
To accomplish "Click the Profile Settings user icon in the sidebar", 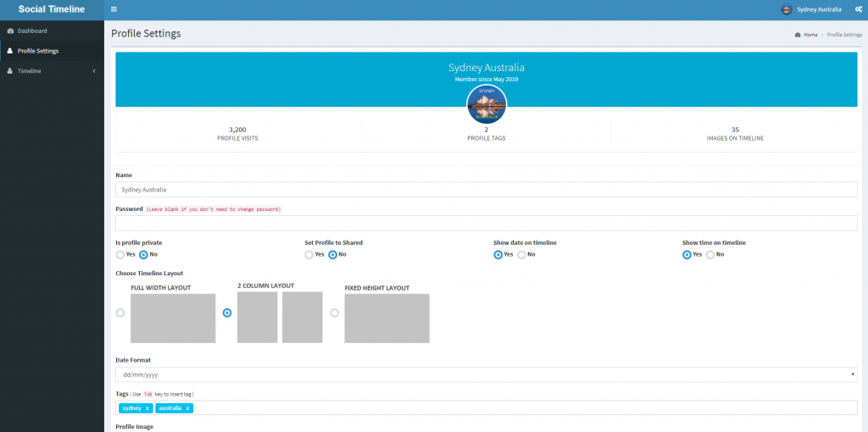I will tap(10, 51).
